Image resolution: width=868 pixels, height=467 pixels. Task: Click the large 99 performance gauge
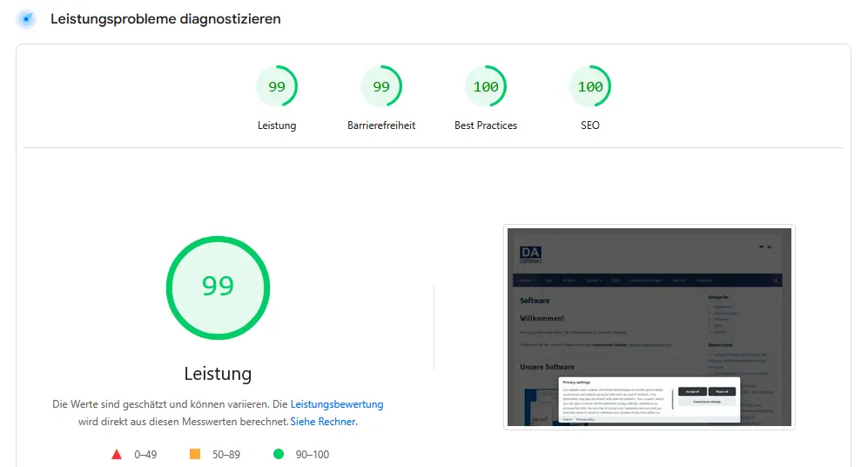[218, 287]
